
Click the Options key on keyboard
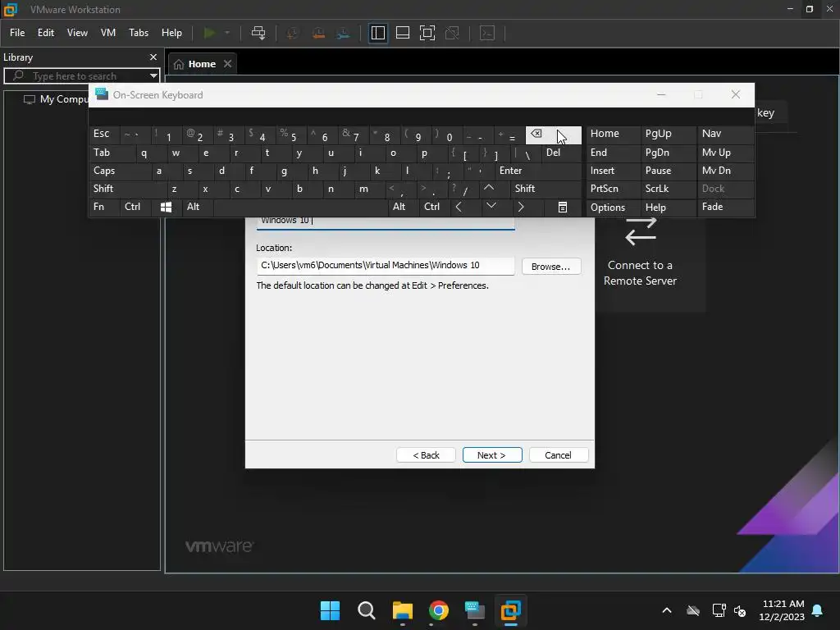click(613, 207)
